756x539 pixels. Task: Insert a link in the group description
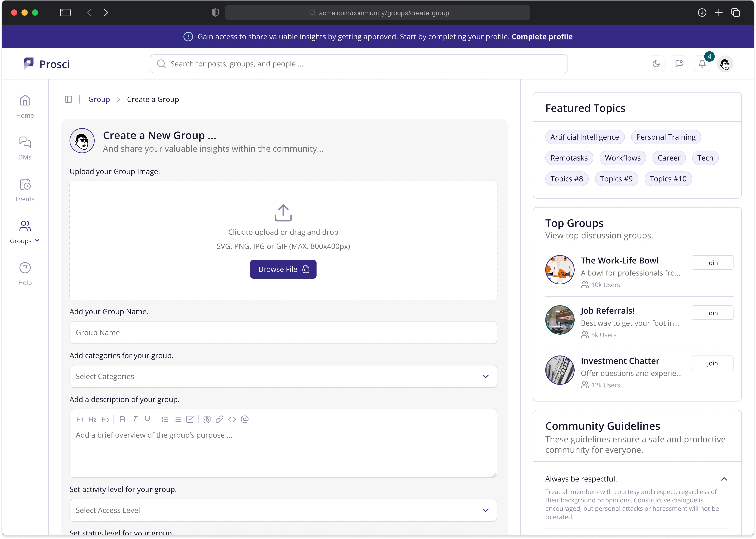(219, 419)
